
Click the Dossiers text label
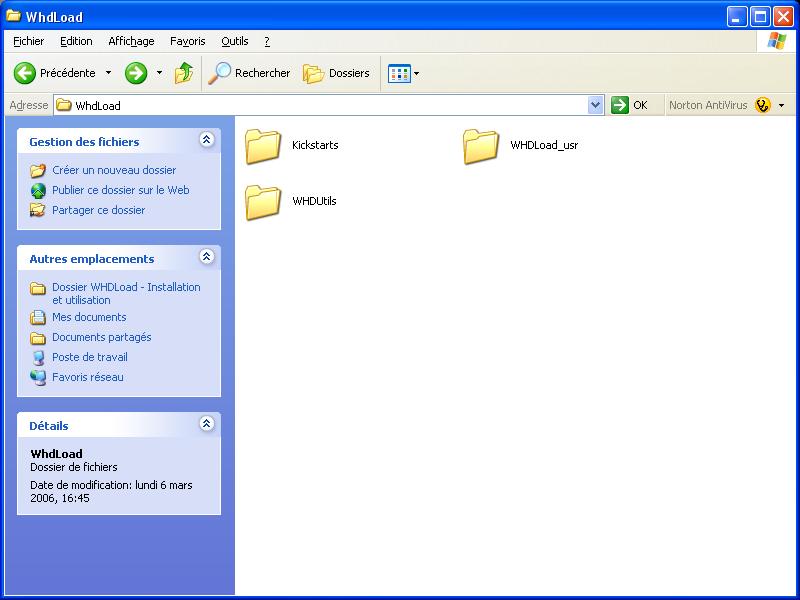[349, 73]
